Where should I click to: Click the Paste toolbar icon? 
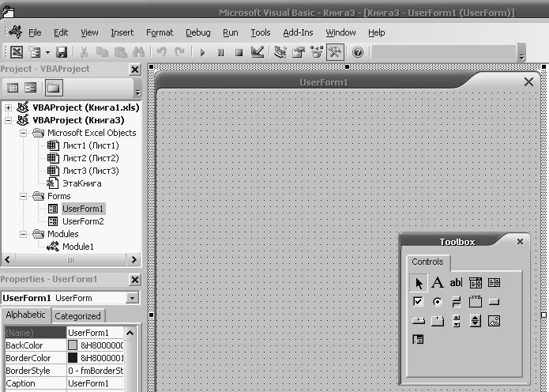click(120, 52)
